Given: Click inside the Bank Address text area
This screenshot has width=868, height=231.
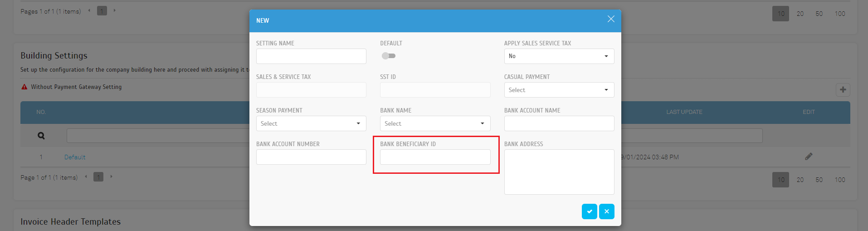Looking at the screenshot, I should [559, 172].
